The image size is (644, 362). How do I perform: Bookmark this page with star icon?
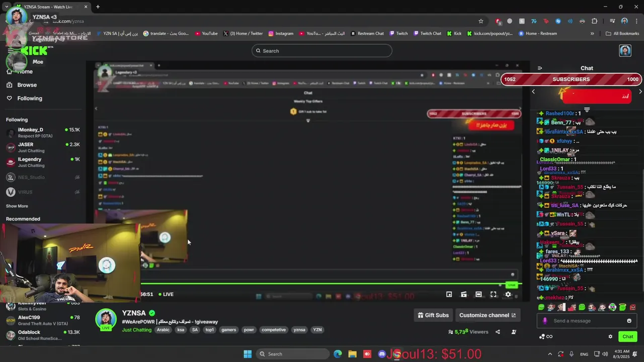481,21
